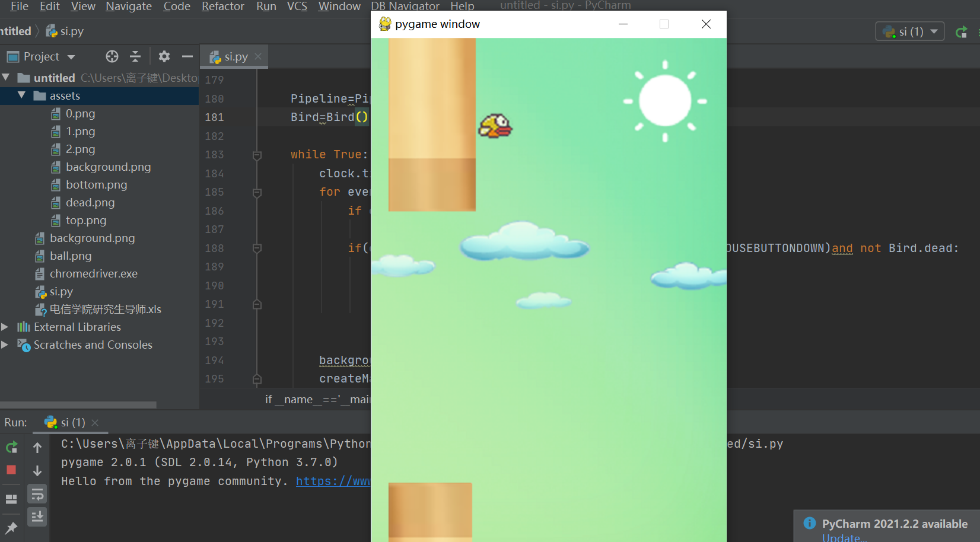Close the pygame window
Image resolution: width=980 pixels, height=542 pixels.
[x=706, y=24]
